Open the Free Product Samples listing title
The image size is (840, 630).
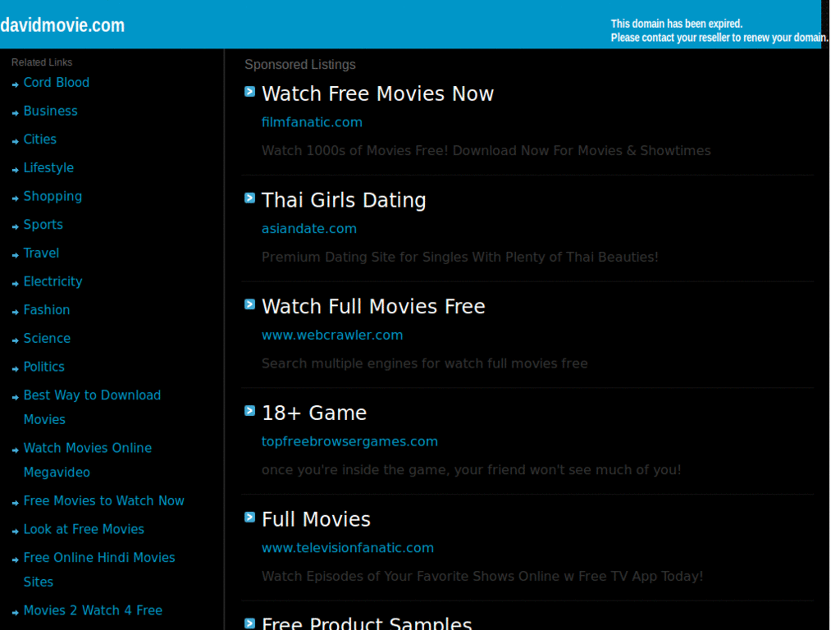click(367, 623)
